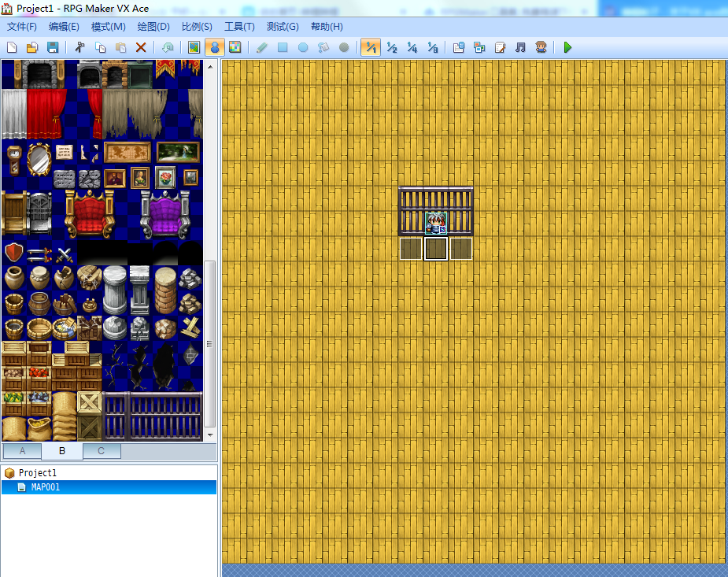Image resolution: width=728 pixels, height=577 pixels.
Task: Select the Ellipse drawing tool
Action: [x=303, y=47]
